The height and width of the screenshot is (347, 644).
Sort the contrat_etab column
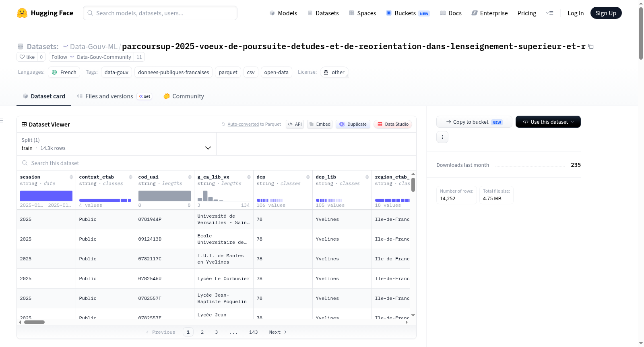pos(130,177)
